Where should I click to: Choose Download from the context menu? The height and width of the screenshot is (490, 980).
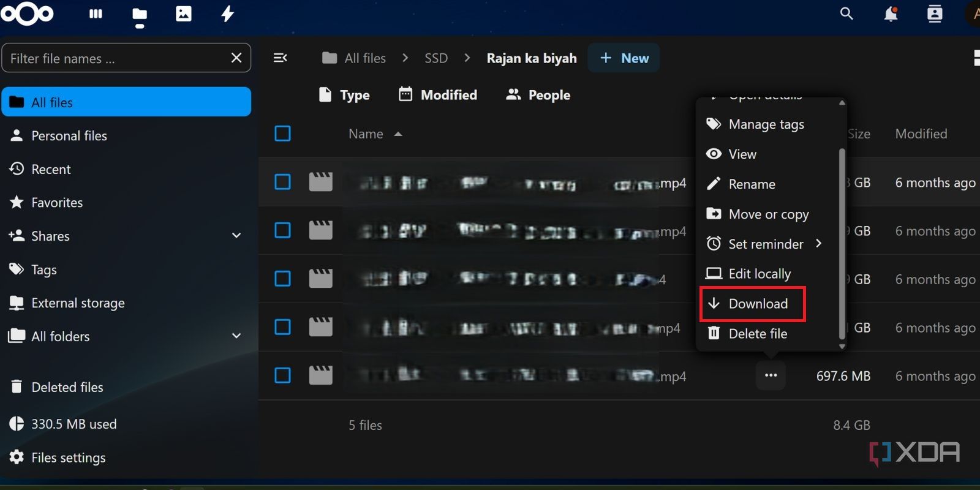point(752,304)
